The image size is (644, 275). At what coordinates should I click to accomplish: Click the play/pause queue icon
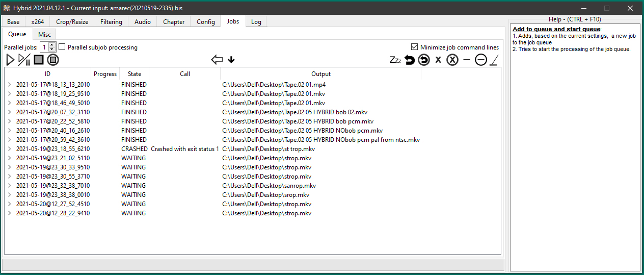[24, 60]
